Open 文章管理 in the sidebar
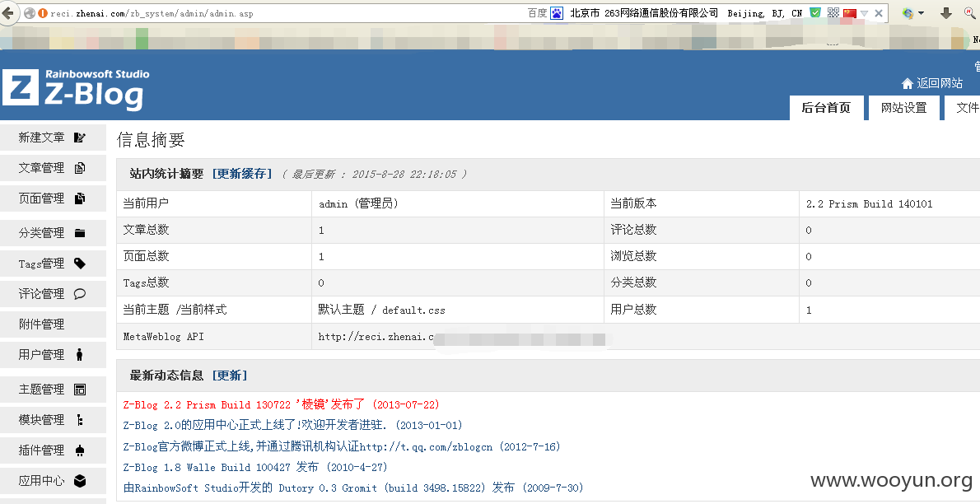This screenshot has width=980, height=504. tap(54, 167)
